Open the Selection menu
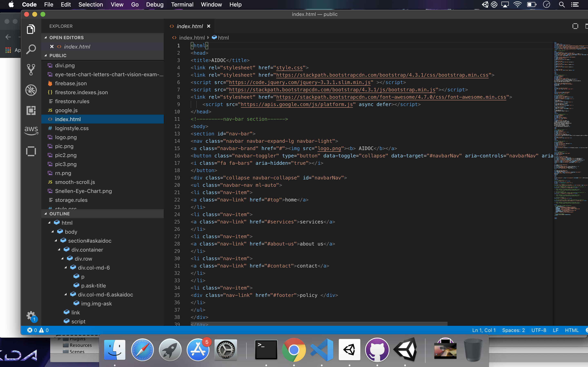This screenshot has height=367, width=588. [90, 5]
